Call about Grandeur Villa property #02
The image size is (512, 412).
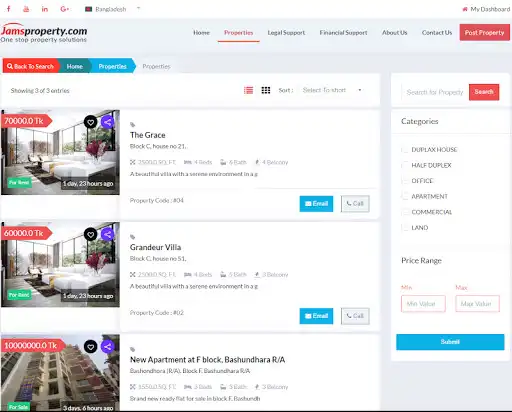tap(355, 316)
